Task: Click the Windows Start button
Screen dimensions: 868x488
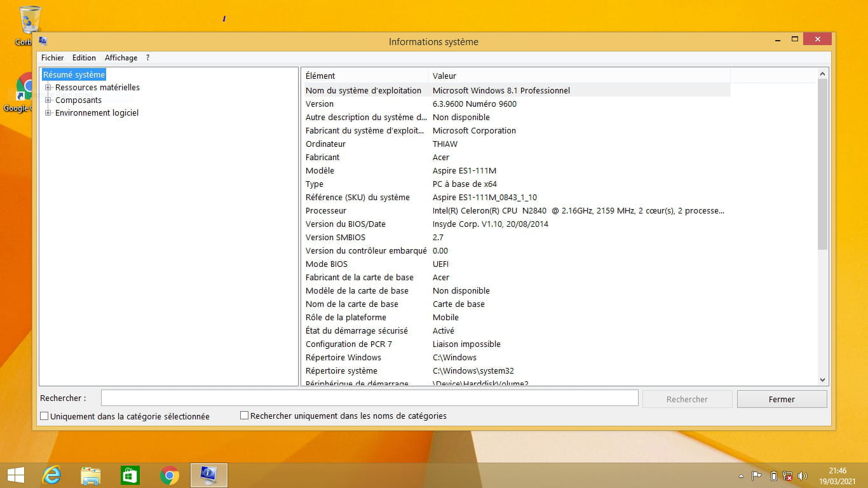Action: 15,475
